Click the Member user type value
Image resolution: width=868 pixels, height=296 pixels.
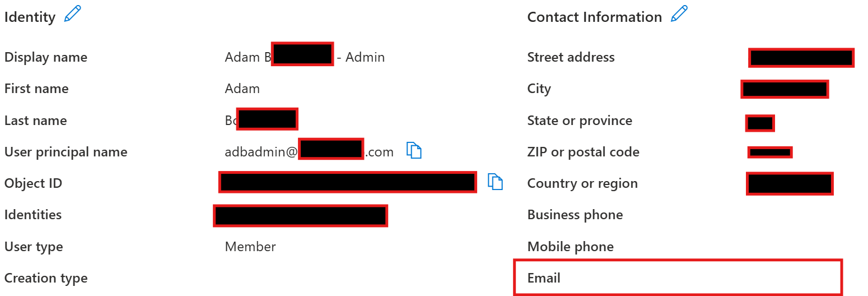250,247
